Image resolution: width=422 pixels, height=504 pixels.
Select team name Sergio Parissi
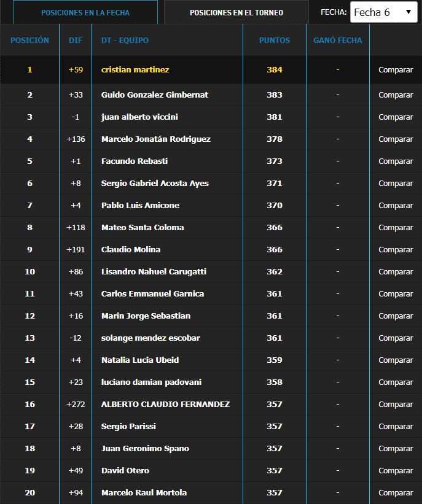128,426
